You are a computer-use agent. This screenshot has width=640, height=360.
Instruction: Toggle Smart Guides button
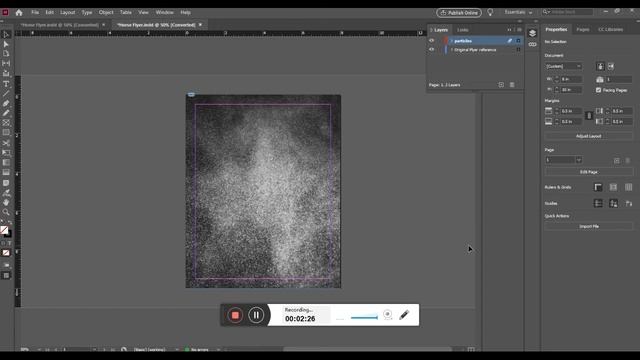[629, 203]
